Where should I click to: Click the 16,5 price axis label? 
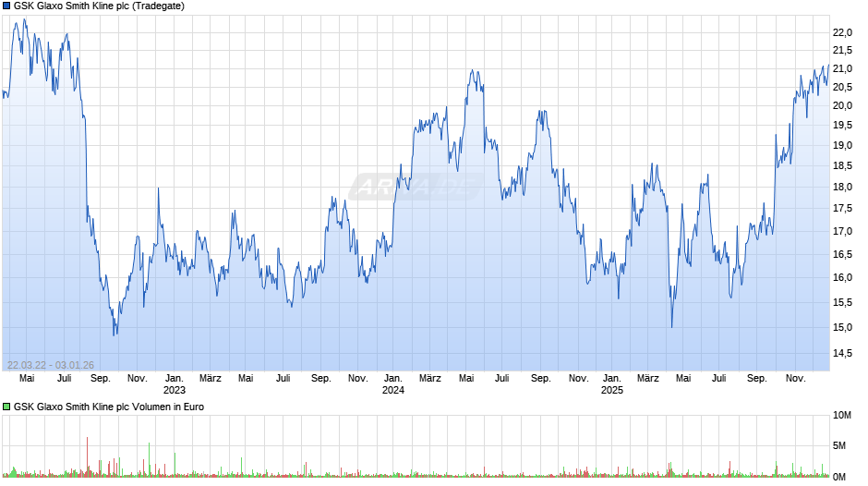[842, 255]
